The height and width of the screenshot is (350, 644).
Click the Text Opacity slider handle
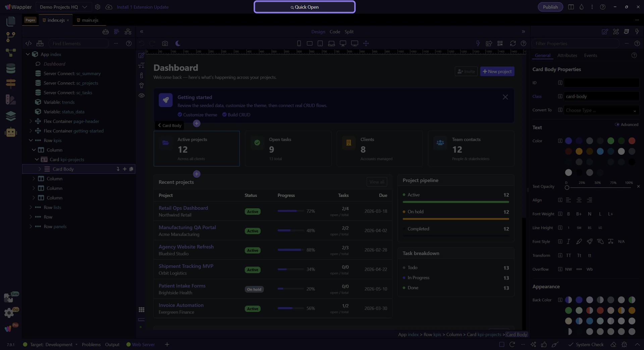coord(567,188)
